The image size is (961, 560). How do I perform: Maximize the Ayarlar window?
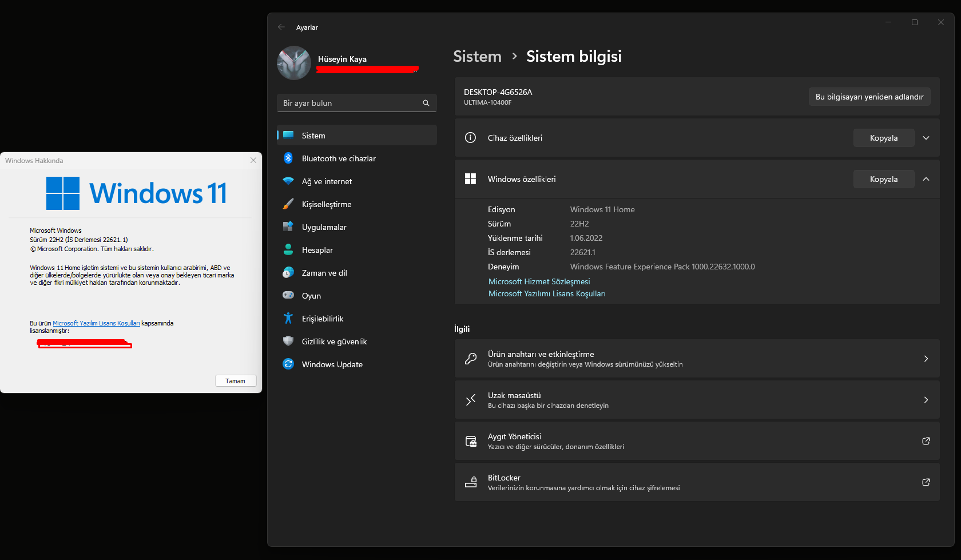pyautogui.click(x=915, y=22)
